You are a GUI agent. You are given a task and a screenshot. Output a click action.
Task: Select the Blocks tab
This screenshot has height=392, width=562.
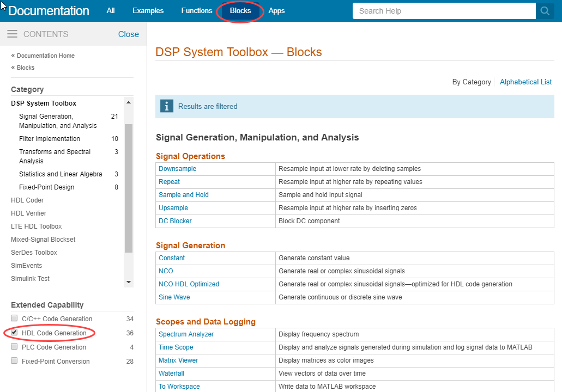[240, 11]
